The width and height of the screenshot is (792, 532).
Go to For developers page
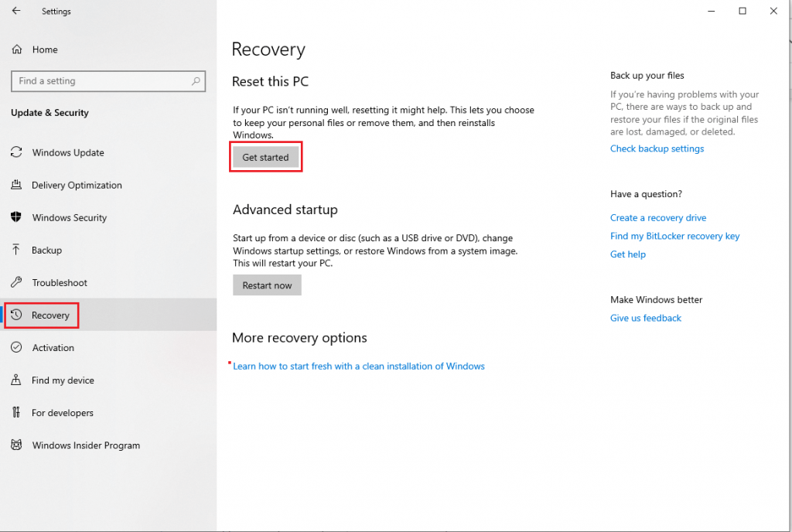pos(62,413)
